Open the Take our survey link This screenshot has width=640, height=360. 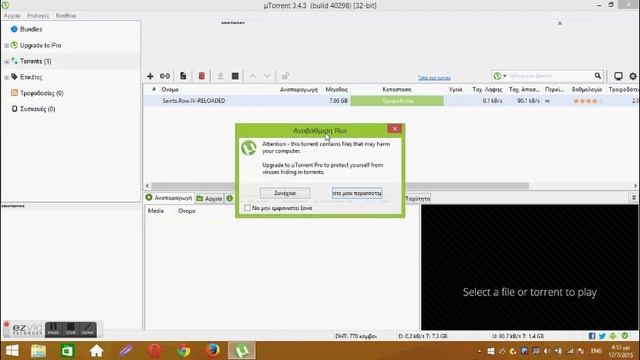(x=434, y=78)
